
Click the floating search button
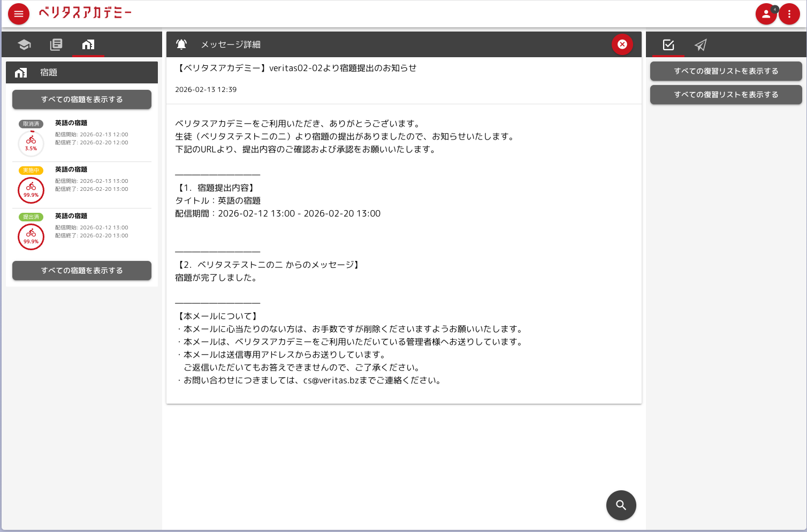621,505
